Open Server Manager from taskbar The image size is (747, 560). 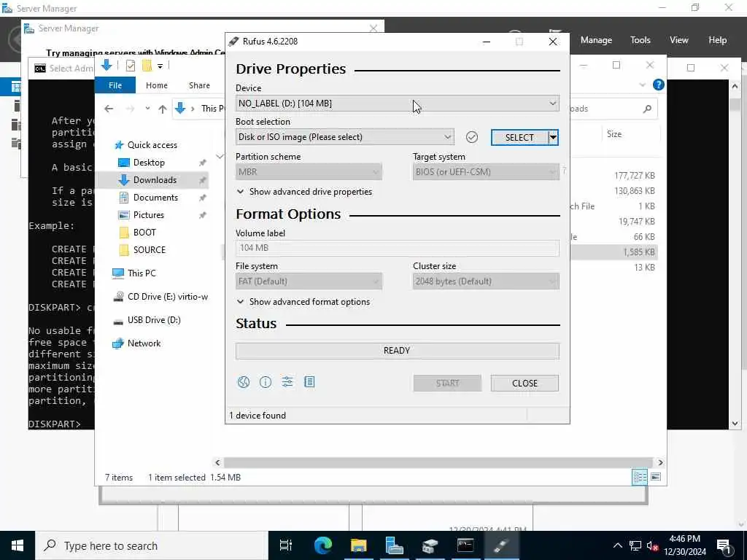coord(394,545)
